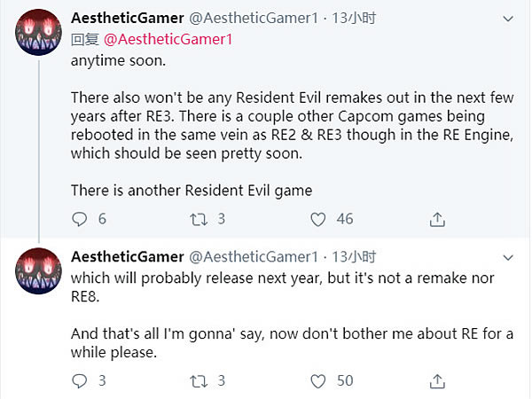
Task: Reply to the tweet with 6 replies
Action: [80, 218]
